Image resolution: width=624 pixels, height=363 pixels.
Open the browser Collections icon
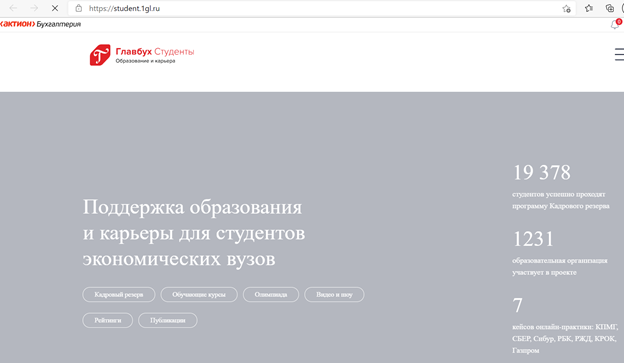pyautogui.click(x=610, y=8)
